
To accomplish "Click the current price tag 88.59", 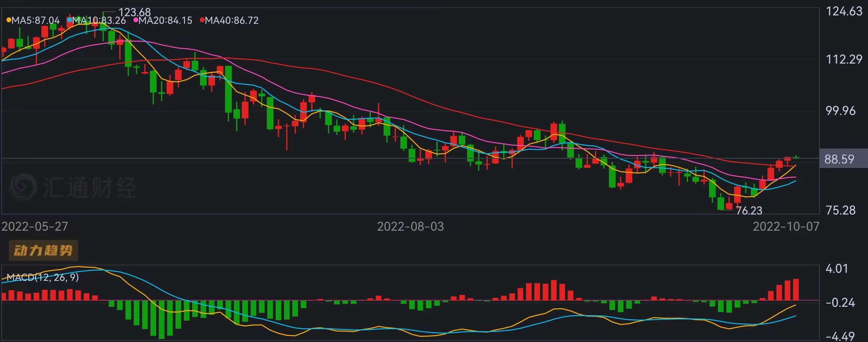I will (x=839, y=159).
